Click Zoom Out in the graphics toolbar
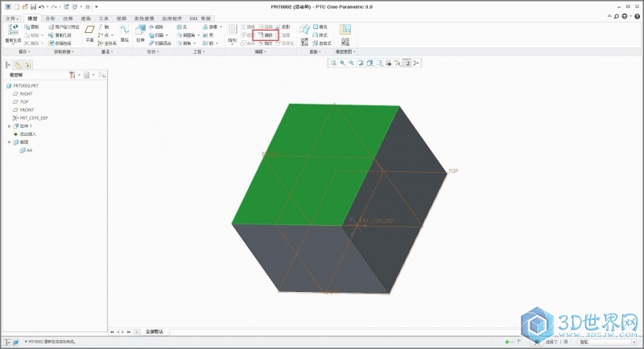644x349 pixels. tap(352, 63)
